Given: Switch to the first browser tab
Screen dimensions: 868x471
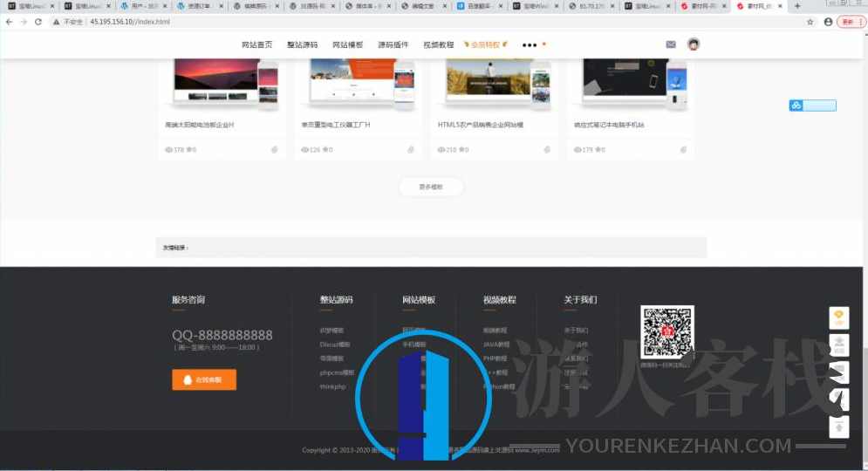Looking at the screenshot, I should pyautogui.click(x=31, y=6).
